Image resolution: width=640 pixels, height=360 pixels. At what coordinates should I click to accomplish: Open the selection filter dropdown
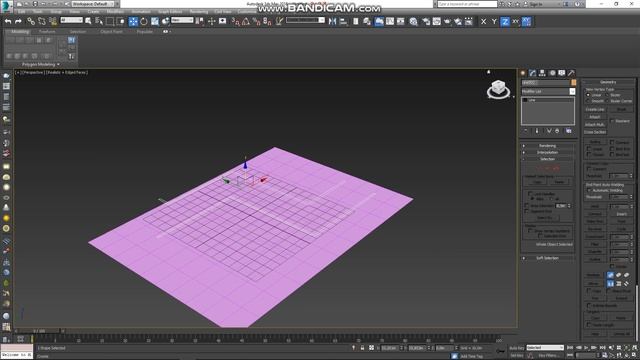click(71, 20)
